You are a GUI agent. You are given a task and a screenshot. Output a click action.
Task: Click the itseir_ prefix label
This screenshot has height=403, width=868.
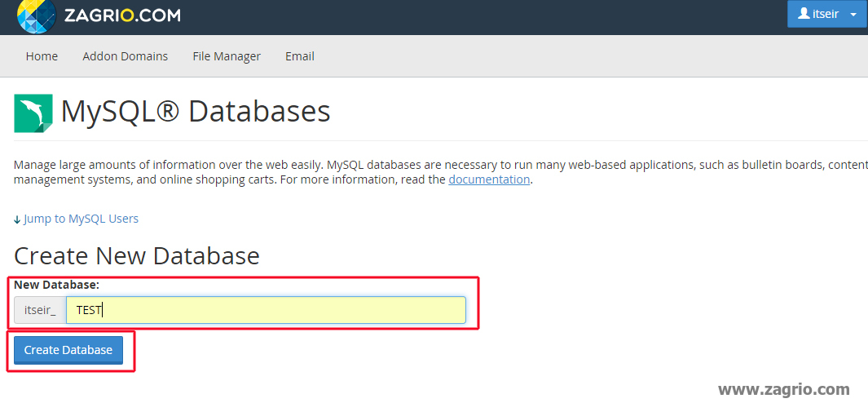pos(41,310)
